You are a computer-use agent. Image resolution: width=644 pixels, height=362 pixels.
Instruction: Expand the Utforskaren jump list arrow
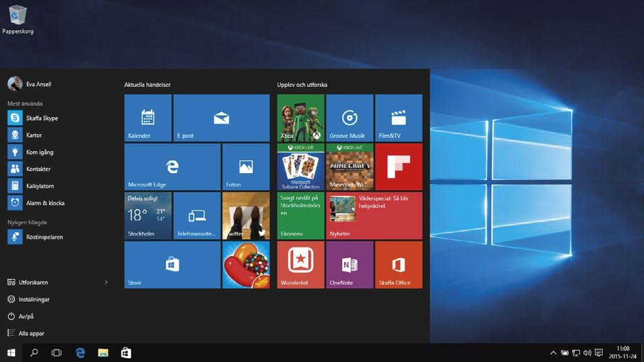106,282
